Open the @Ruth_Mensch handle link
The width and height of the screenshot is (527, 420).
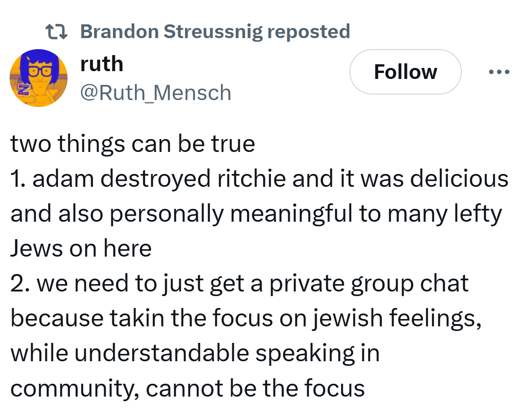(x=156, y=93)
